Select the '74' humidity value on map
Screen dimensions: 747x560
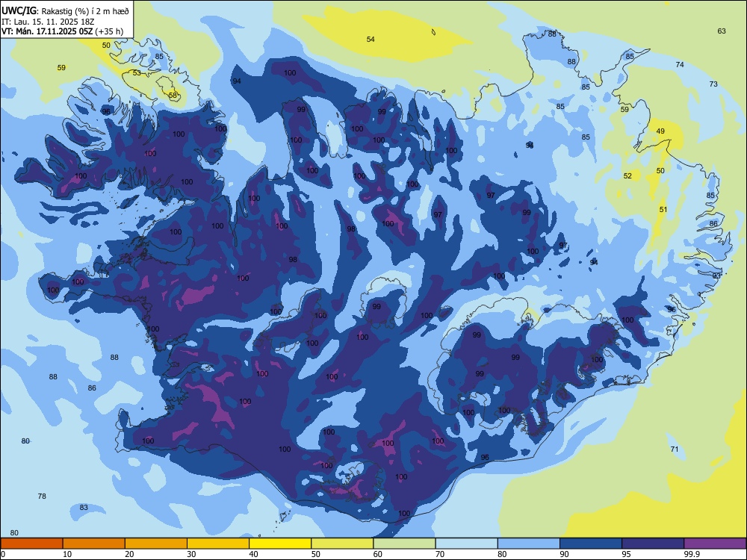(680, 64)
